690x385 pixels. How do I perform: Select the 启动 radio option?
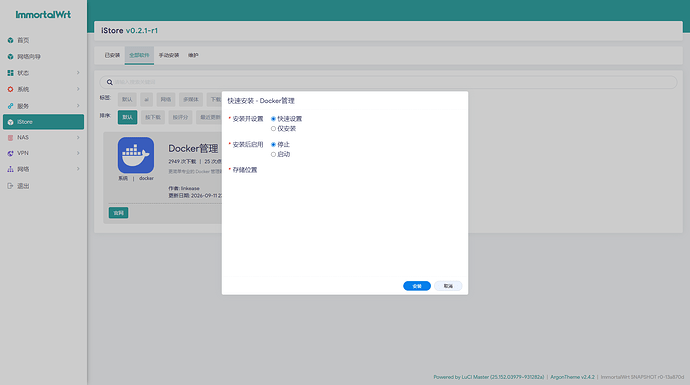coord(273,154)
